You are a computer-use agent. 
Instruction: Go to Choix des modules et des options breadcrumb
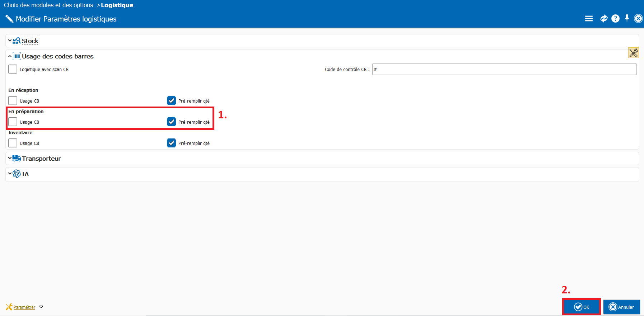[48, 5]
